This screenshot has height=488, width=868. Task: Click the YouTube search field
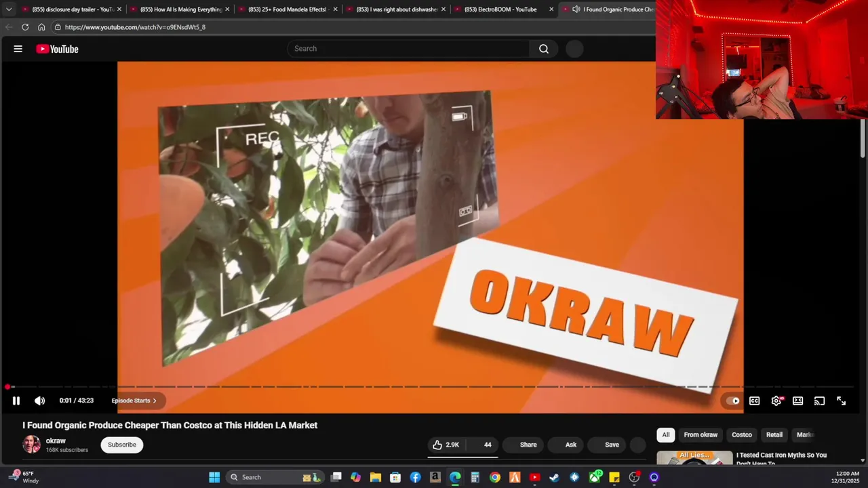(x=408, y=49)
